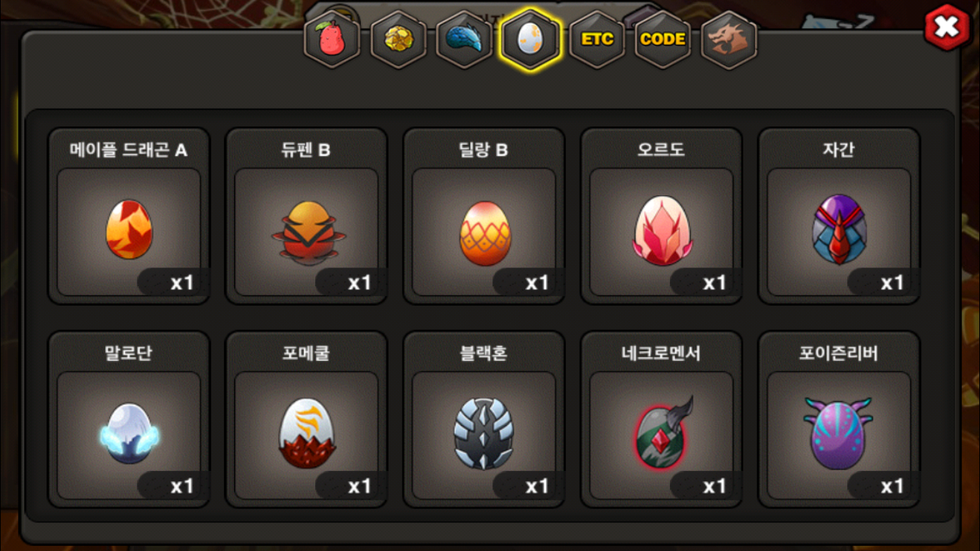Select the 오르도 pink crystal egg
Image resolution: width=980 pixels, height=551 pixels.
[661, 216]
